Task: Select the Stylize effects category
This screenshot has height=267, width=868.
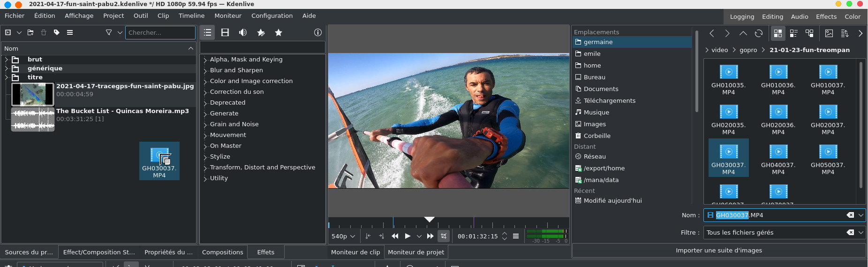Action: [220, 157]
